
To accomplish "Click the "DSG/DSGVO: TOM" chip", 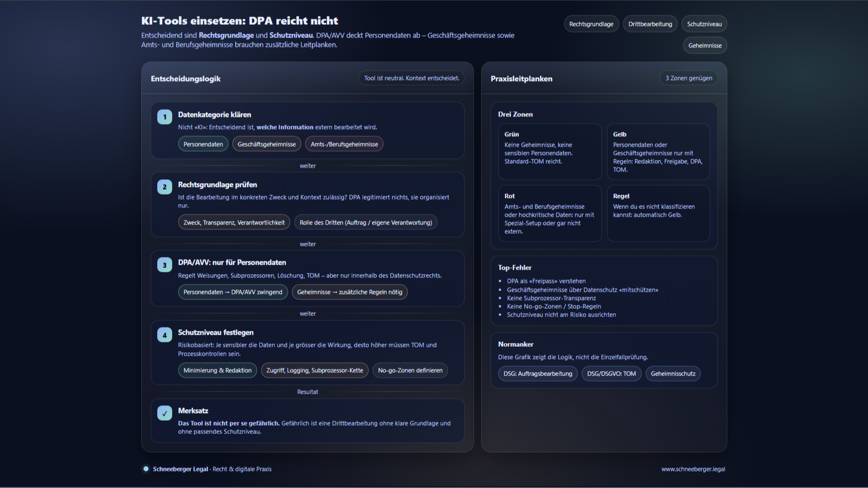I will pyautogui.click(x=611, y=373).
